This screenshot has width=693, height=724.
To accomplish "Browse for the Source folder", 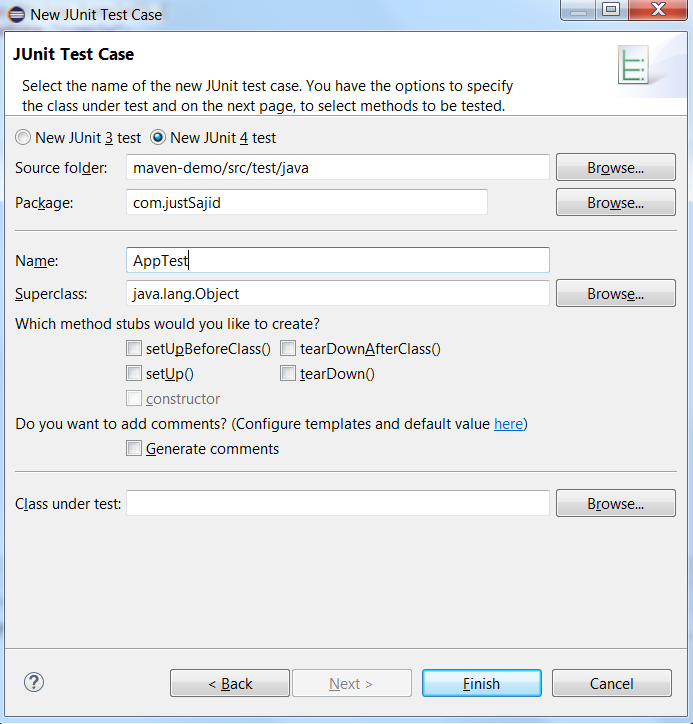I will (615, 167).
